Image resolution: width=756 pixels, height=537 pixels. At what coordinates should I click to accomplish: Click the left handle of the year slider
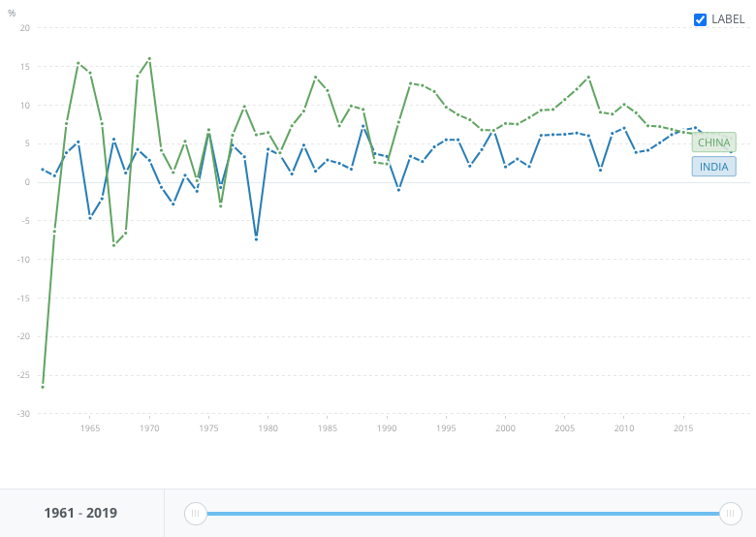click(196, 513)
